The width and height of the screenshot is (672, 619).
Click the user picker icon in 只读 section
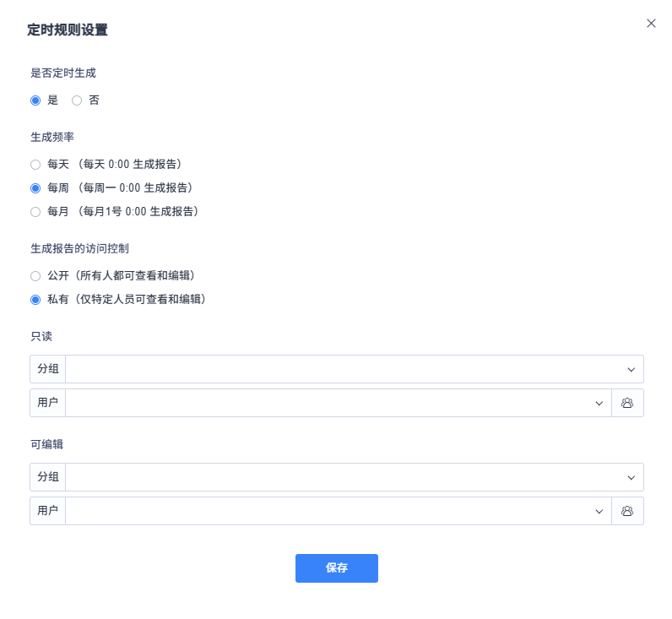tap(627, 403)
